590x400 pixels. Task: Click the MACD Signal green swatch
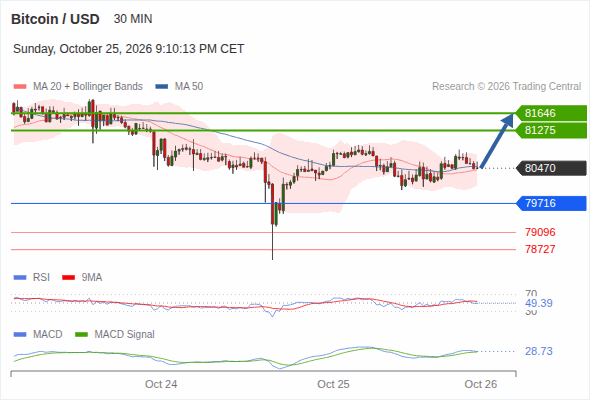pyautogui.click(x=81, y=335)
